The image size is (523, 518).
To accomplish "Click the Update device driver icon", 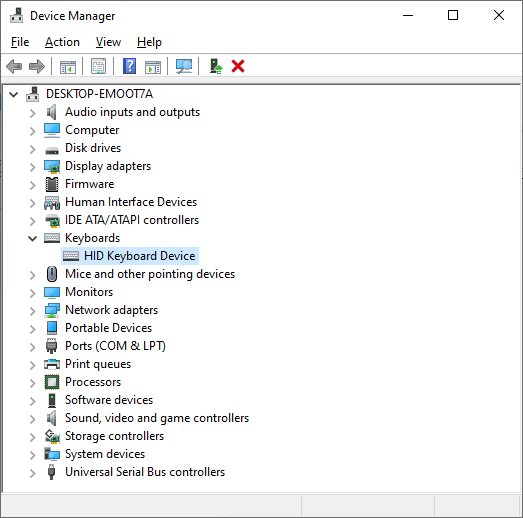I will (216, 66).
